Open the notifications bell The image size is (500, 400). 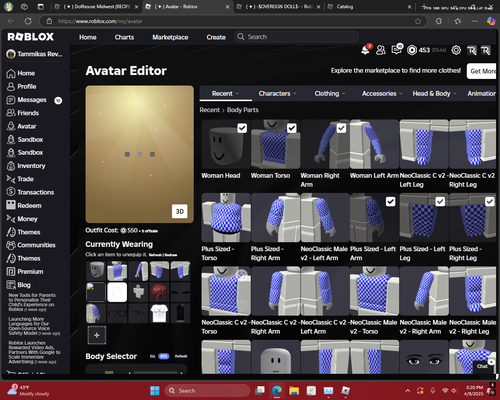coord(366,50)
